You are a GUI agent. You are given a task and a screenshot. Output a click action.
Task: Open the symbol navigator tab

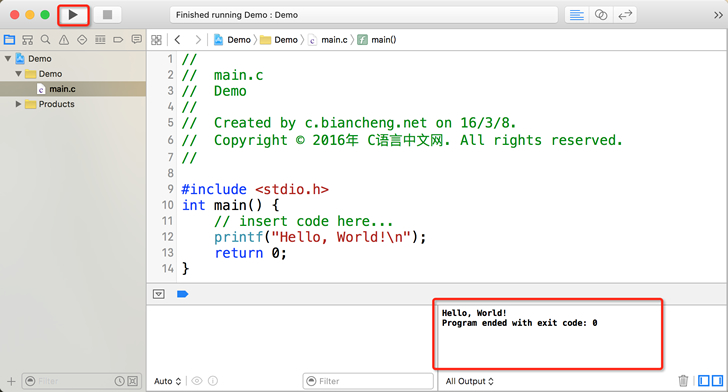(x=27, y=40)
